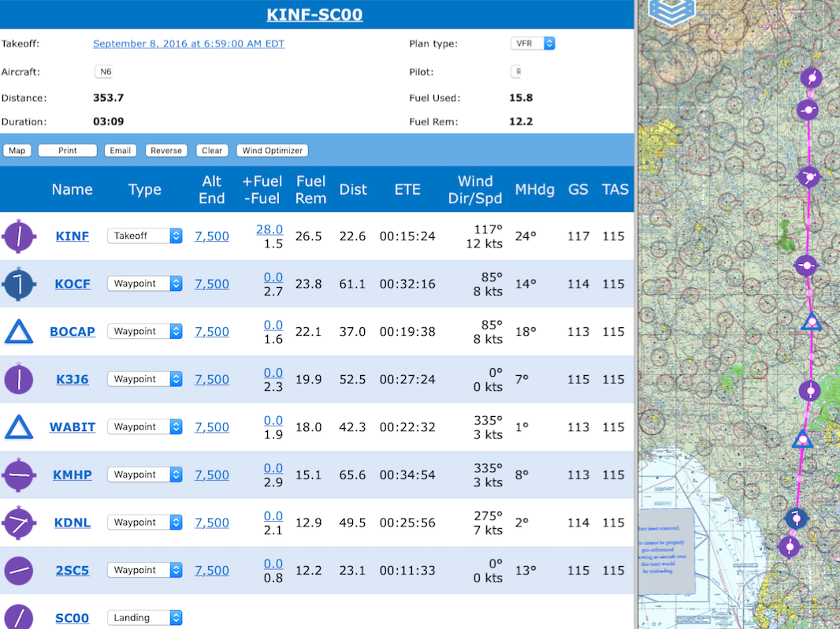Click the KOCF airport waypoint icon

coord(19,284)
